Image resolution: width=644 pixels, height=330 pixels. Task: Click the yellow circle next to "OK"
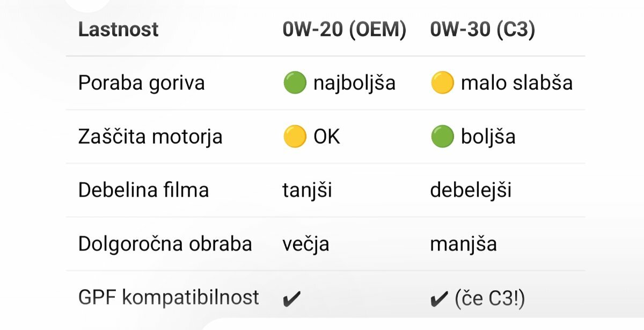(295, 137)
